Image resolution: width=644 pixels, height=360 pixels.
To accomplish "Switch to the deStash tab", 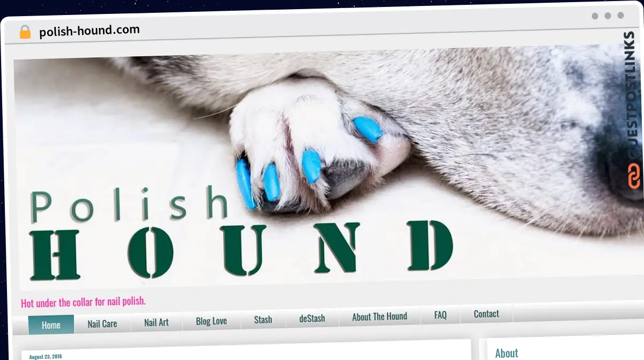I will [x=312, y=318].
